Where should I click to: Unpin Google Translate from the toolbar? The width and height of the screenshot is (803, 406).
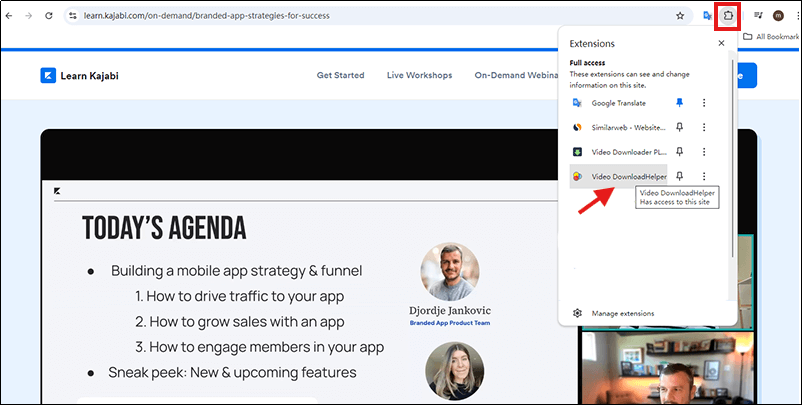[680, 103]
